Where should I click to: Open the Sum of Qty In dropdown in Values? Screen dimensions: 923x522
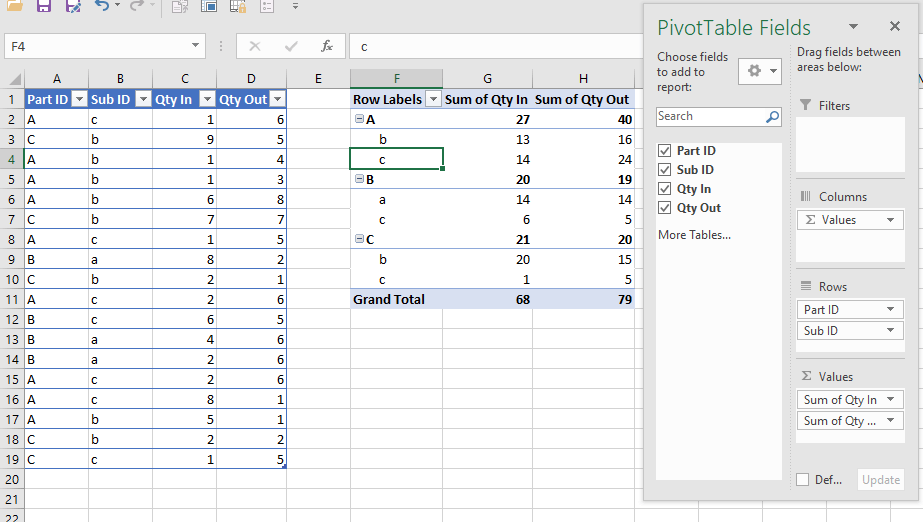[891, 400]
